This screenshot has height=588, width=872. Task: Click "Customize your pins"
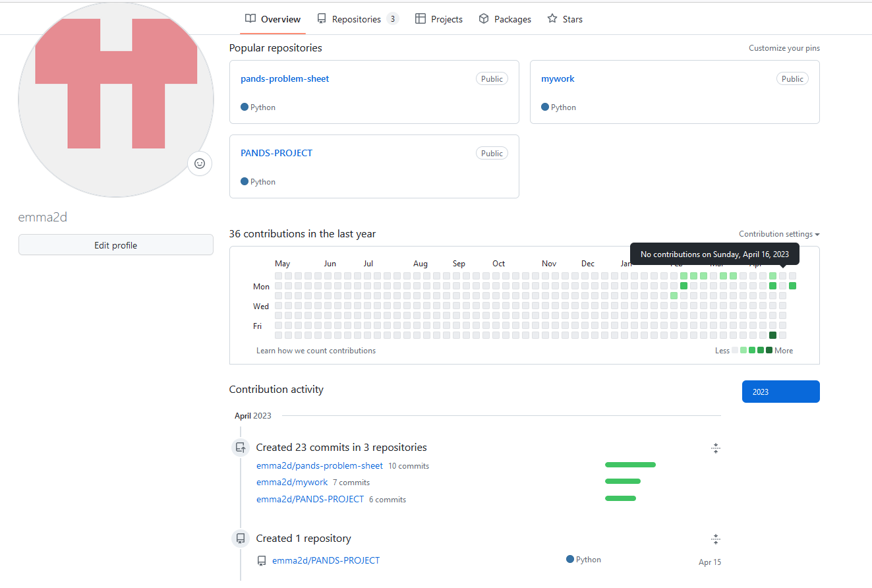(x=784, y=47)
